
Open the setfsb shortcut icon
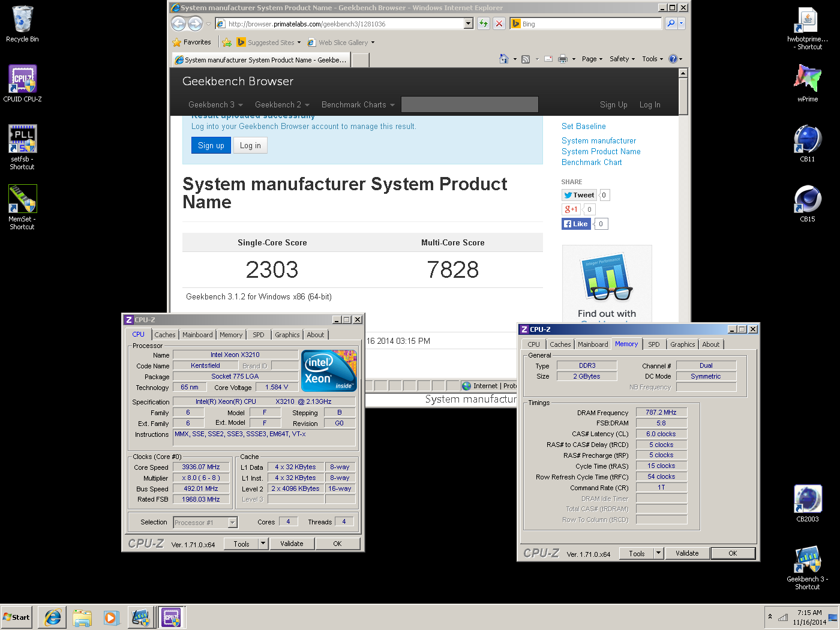click(x=22, y=147)
